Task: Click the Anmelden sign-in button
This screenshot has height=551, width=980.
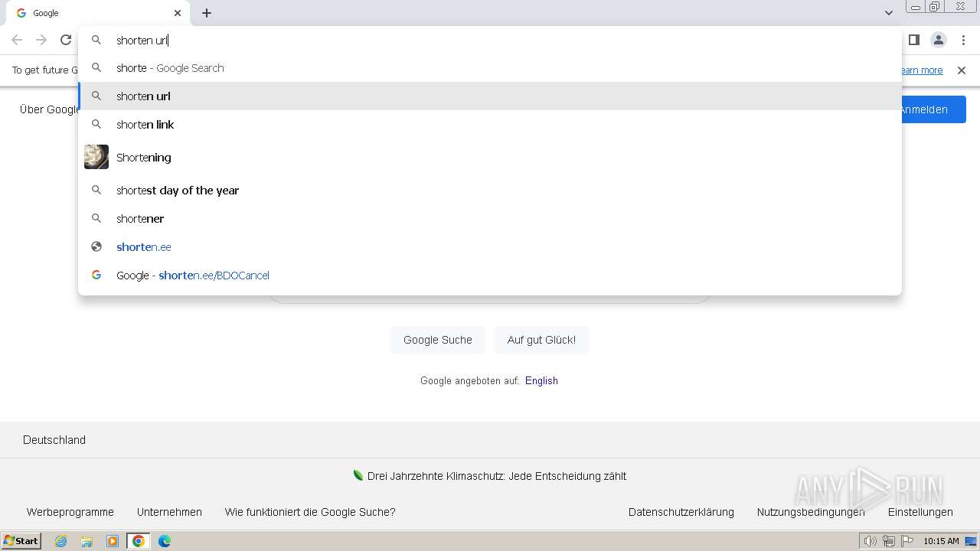Action: [x=933, y=109]
